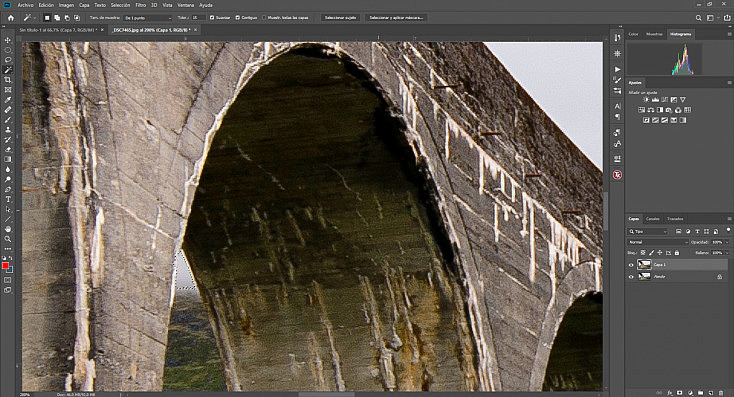This screenshot has height=397, width=734.
Task: Open the Magic Wand tool preset picker arrow
Action: tap(35, 18)
